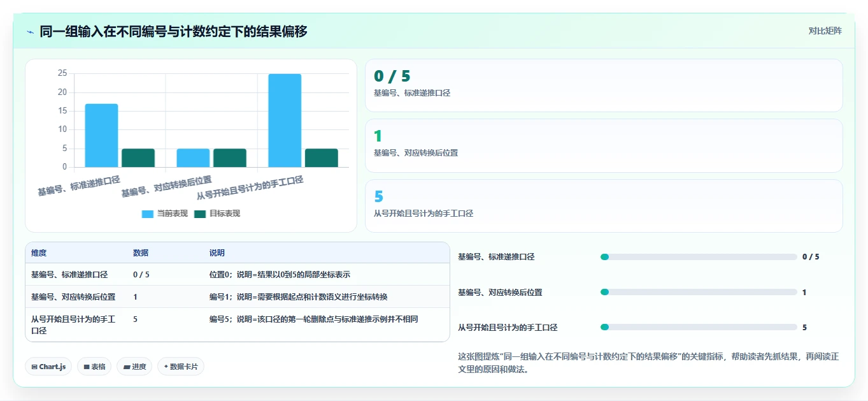Image resolution: width=868 pixels, height=401 pixels.
Task: Select the Chart.js chip
Action: coord(49,367)
